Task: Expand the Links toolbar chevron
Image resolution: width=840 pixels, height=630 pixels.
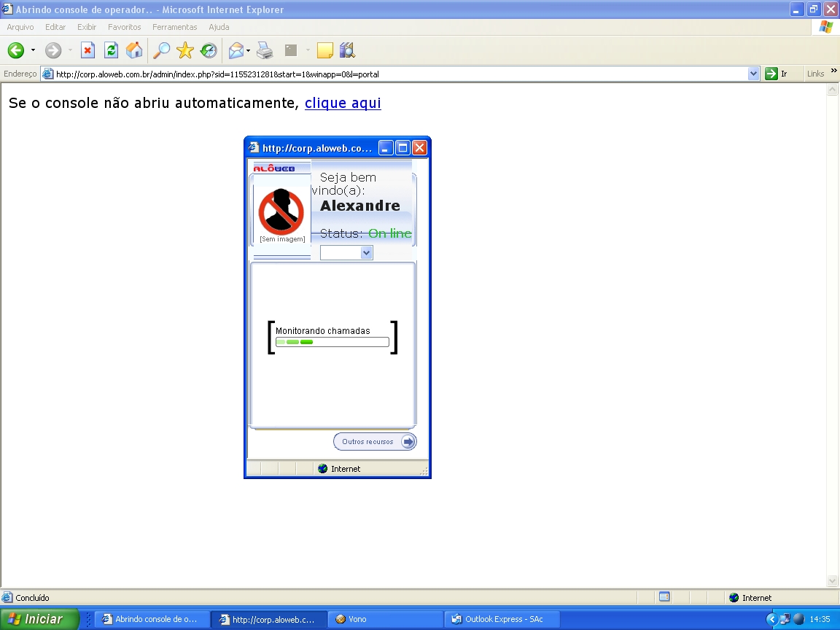Action: coord(833,71)
